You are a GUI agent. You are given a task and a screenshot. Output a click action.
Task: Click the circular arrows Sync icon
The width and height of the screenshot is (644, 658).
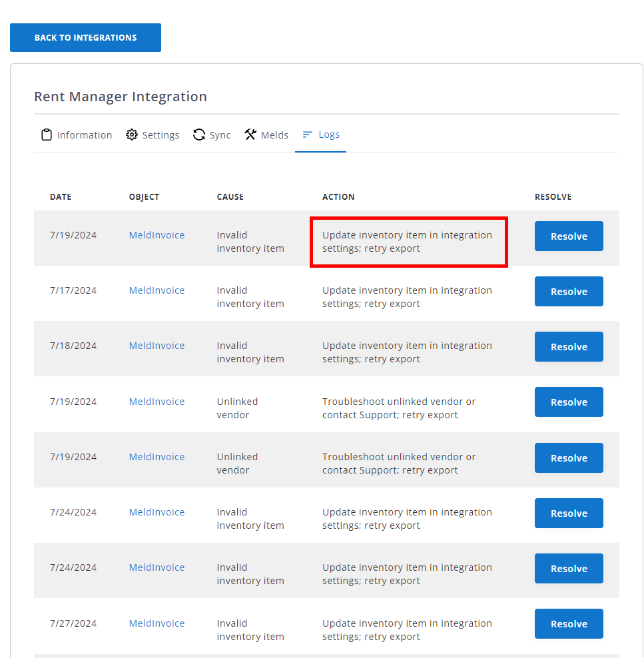coord(199,135)
